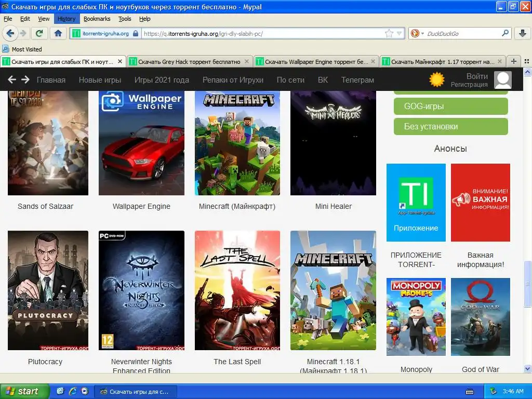This screenshot has width=532, height=399.
Task: Click Войти login link
Action: coord(477,76)
